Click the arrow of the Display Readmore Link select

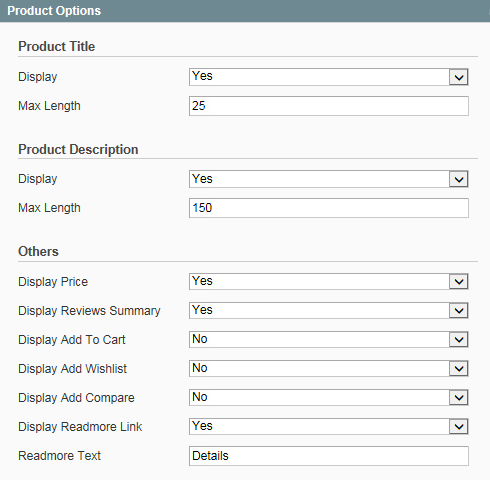coord(459,427)
